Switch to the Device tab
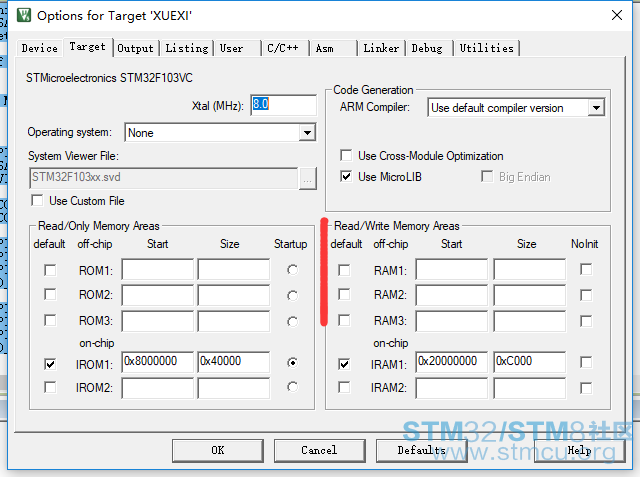 click(x=40, y=48)
